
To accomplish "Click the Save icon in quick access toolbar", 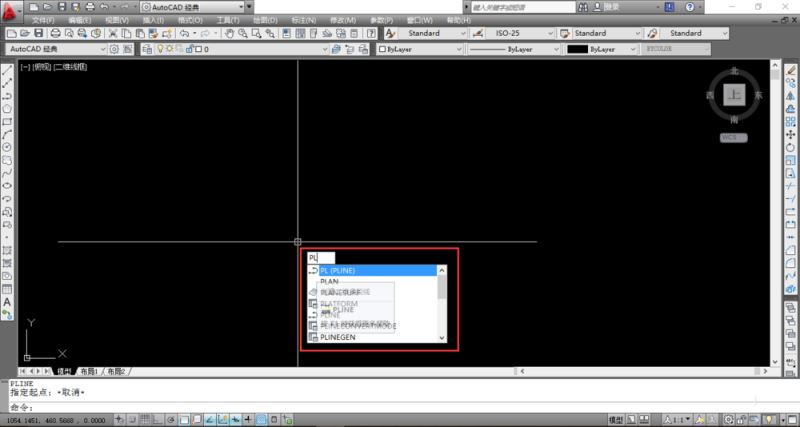I will click(62, 7).
